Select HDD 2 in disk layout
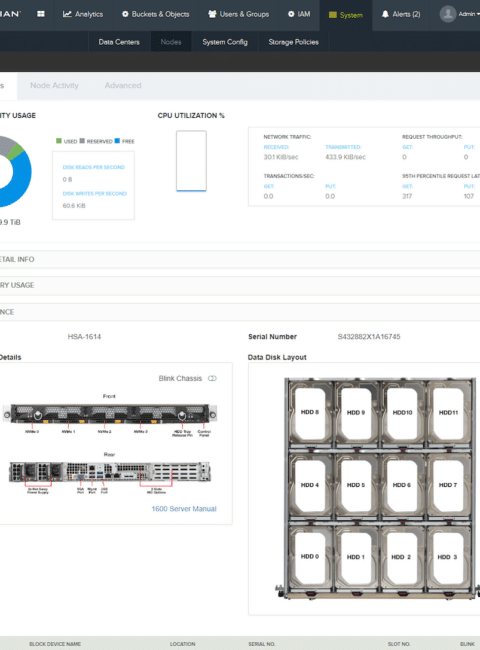Image resolution: width=480 pixels, height=650 pixels. tap(401, 557)
